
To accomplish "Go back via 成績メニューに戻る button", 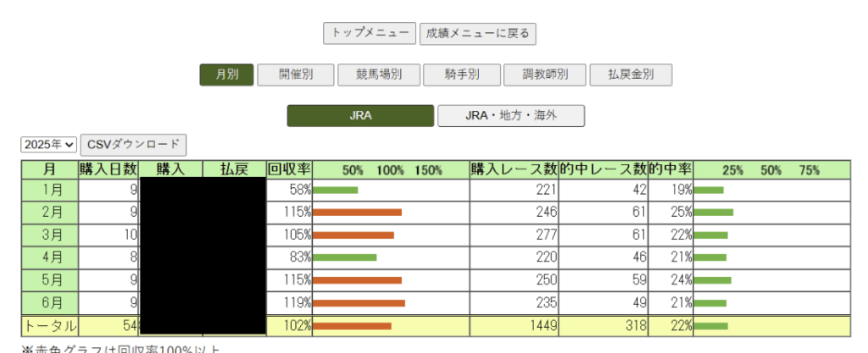I will pyautogui.click(x=477, y=34).
